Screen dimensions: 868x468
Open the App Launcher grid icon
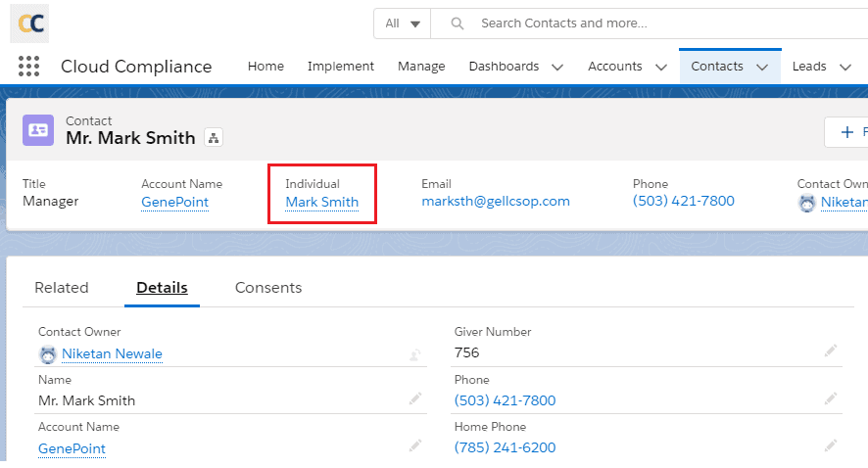pos(28,67)
